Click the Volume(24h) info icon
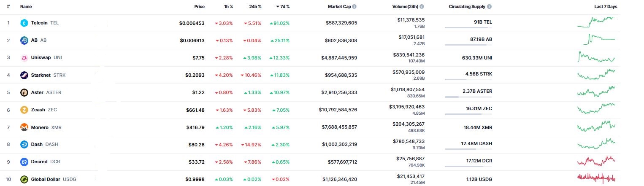644x186 pixels. pyautogui.click(x=422, y=7)
